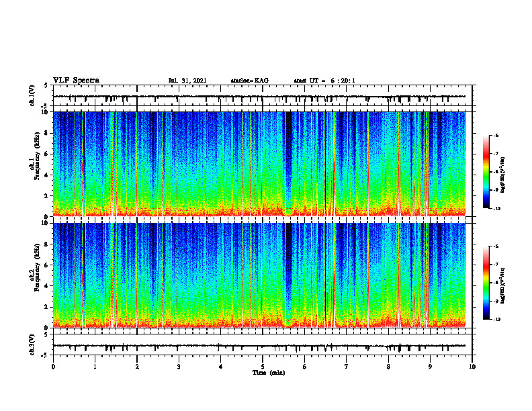Click the ch.2 "Frequency (kHz)" axis label

click(37, 267)
